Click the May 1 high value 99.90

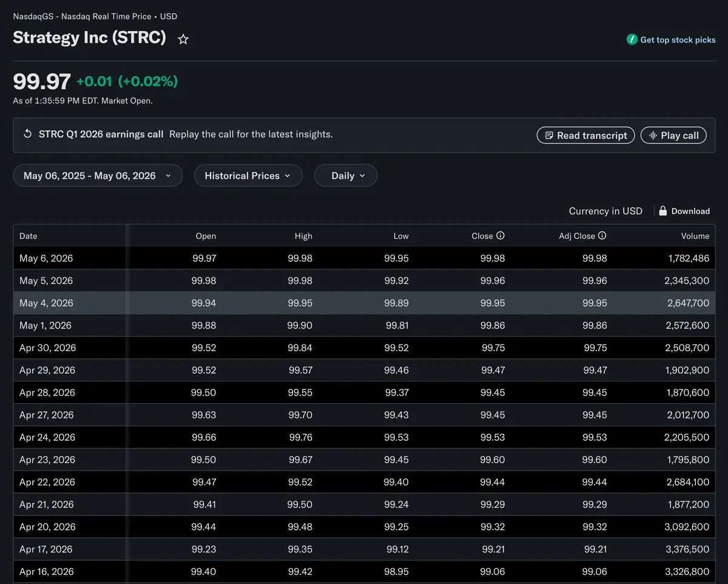[300, 326]
